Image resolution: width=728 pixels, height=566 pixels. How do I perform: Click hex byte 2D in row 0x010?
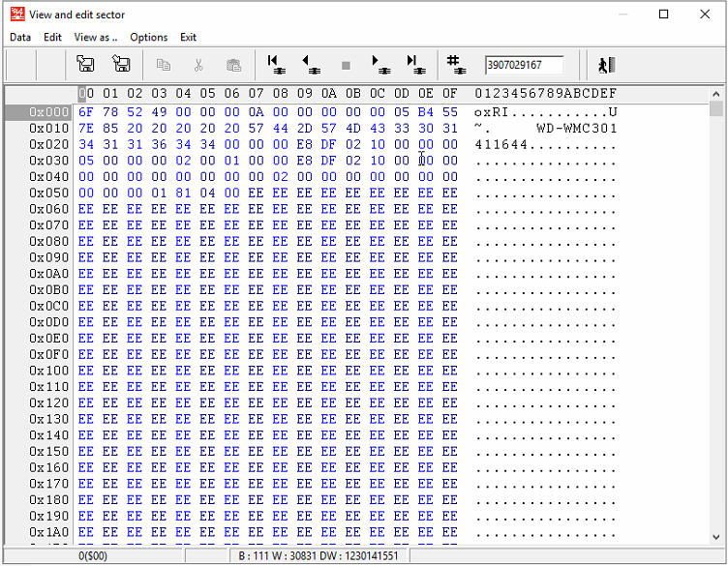pyautogui.click(x=304, y=129)
